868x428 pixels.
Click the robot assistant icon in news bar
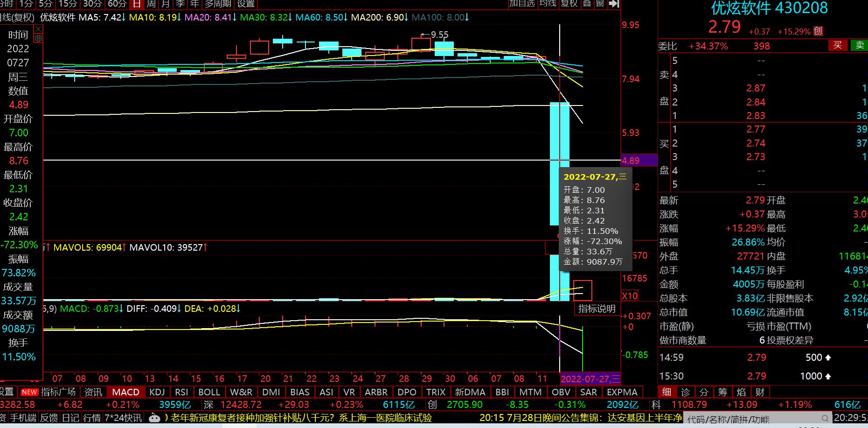tap(154, 418)
